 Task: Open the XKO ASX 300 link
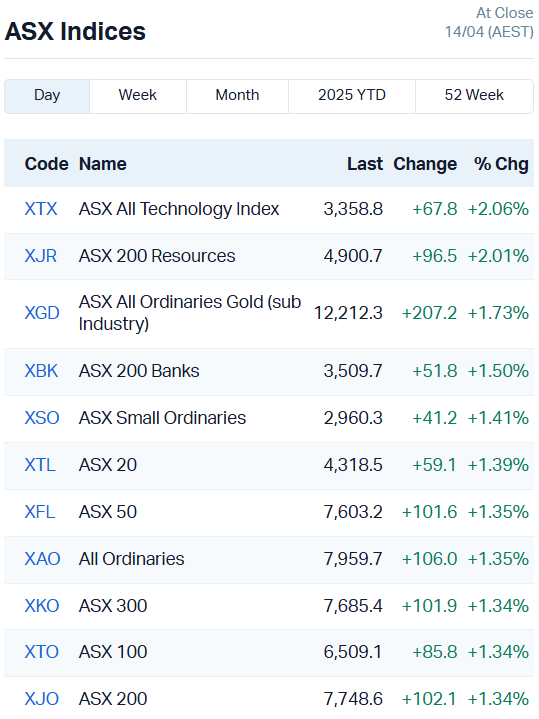coord(42,606)
